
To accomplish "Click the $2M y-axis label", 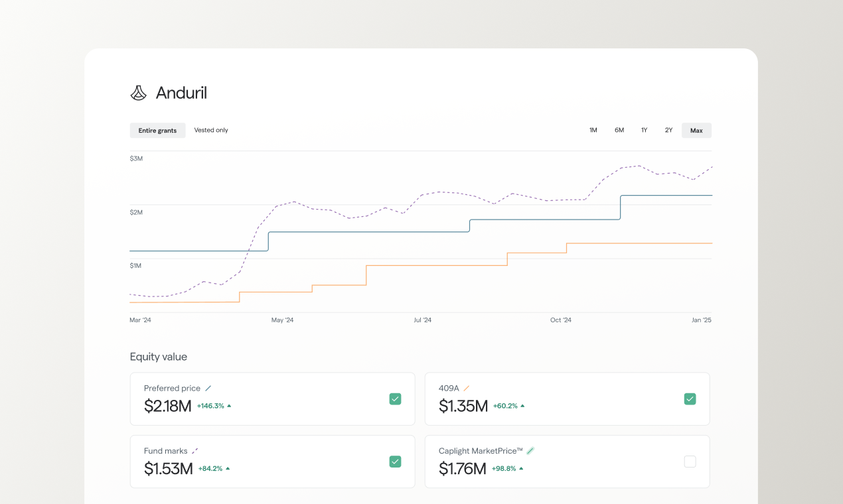I will [x=136, y=212].
